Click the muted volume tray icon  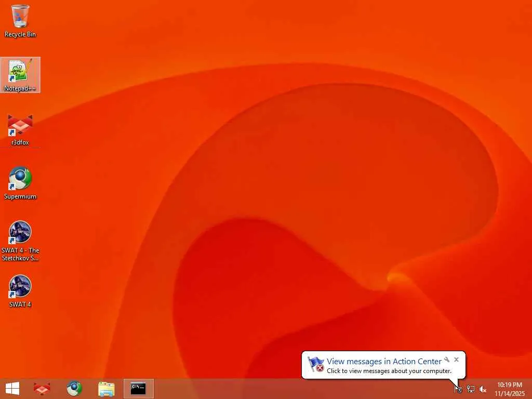point(483,389)
